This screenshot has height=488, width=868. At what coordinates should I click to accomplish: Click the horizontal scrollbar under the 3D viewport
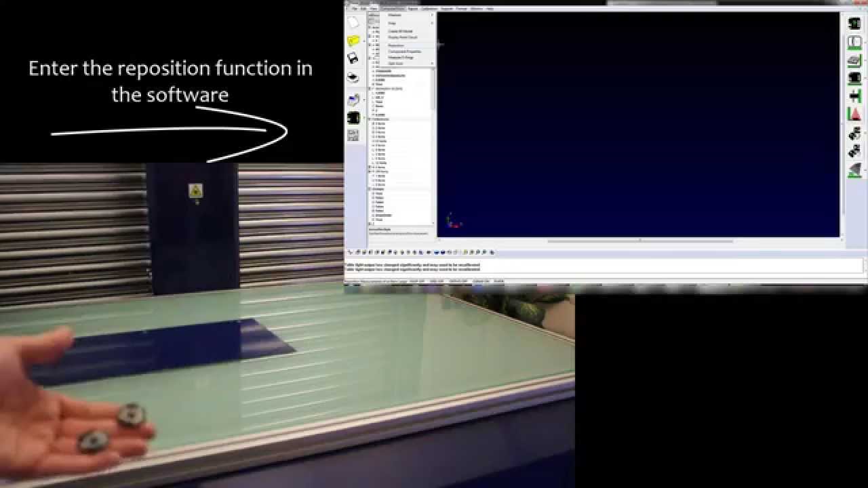(639, 240)
